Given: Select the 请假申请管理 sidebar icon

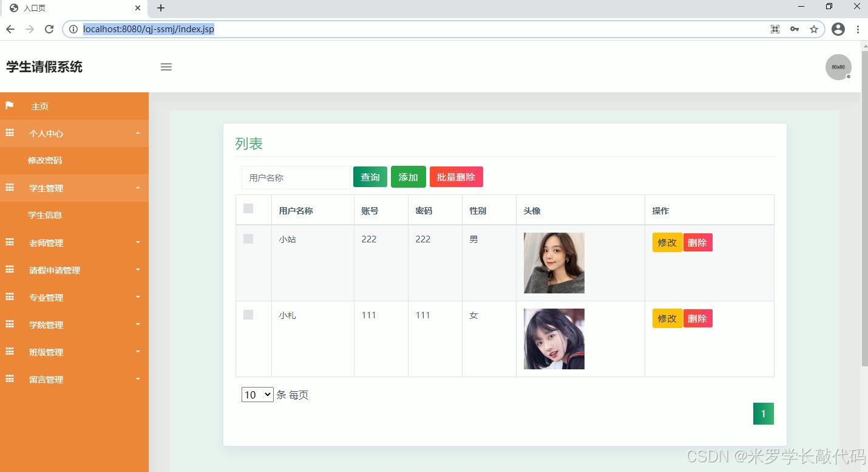Looking at the screenshot, I should pos(9,270).
